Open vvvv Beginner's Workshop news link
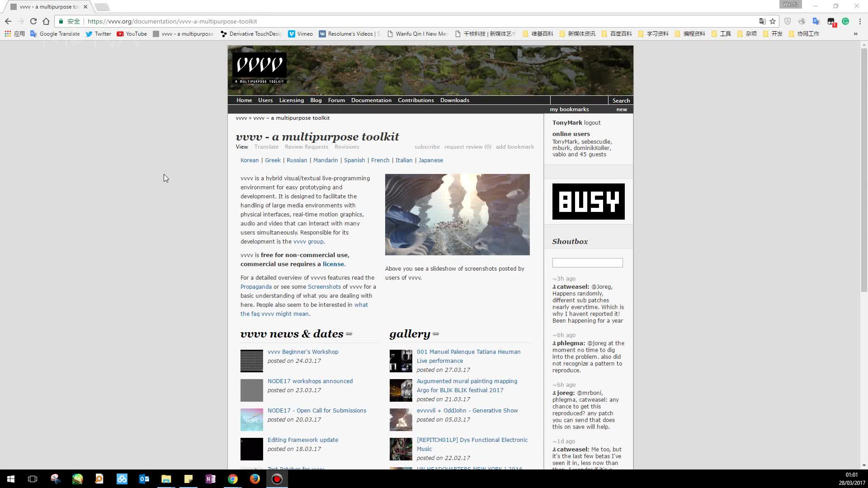Image resolution: width=868 pixels, height=488 pixels. 303,352
